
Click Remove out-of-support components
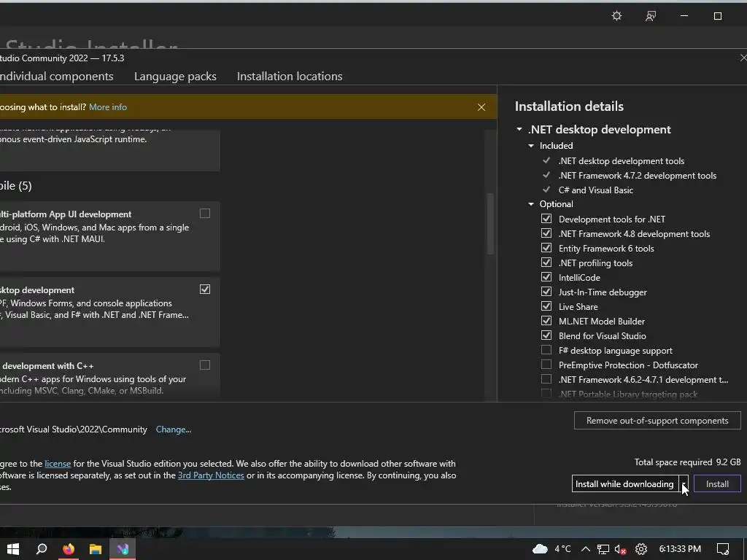(657, 421)
